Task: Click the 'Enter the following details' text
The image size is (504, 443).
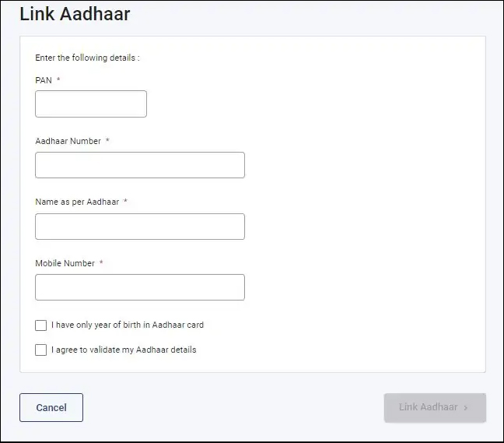Action: [87, 58]
